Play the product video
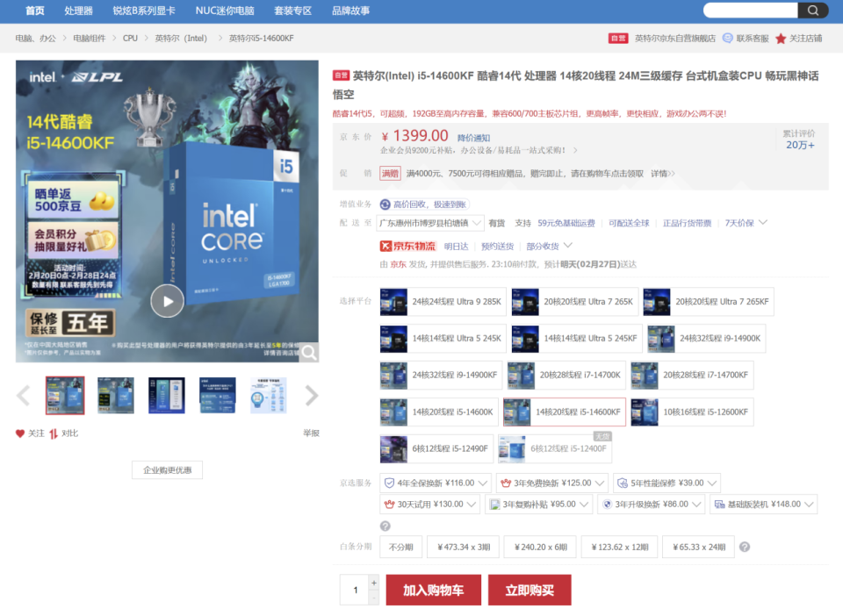Screen dimensions: 843x616 (167, 301)
